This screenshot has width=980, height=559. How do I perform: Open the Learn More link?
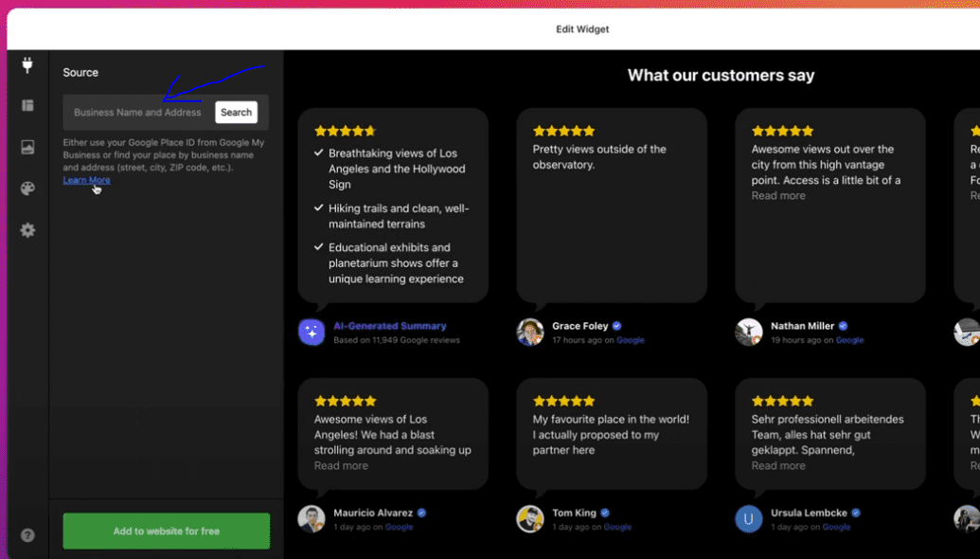[86, 179]
